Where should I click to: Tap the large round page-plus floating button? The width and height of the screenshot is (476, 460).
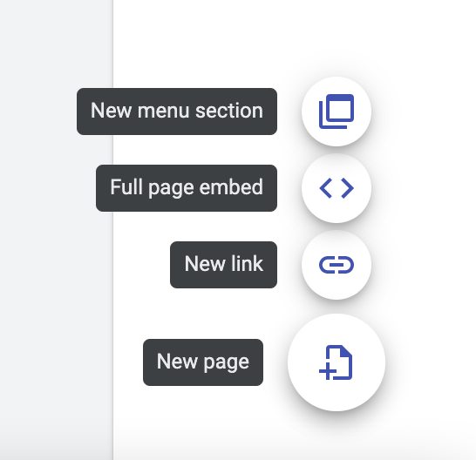pyautogui.click(x=337, y=362)
